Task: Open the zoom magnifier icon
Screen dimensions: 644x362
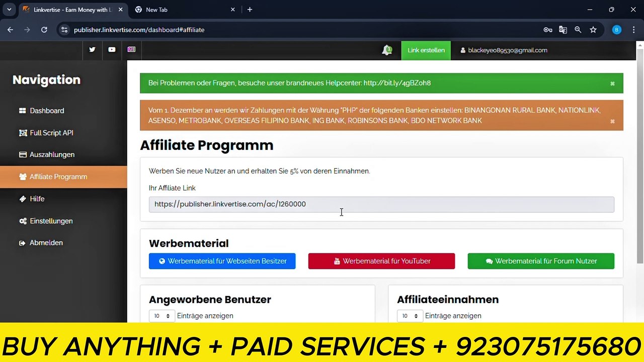Action: (x=578, y=30)
